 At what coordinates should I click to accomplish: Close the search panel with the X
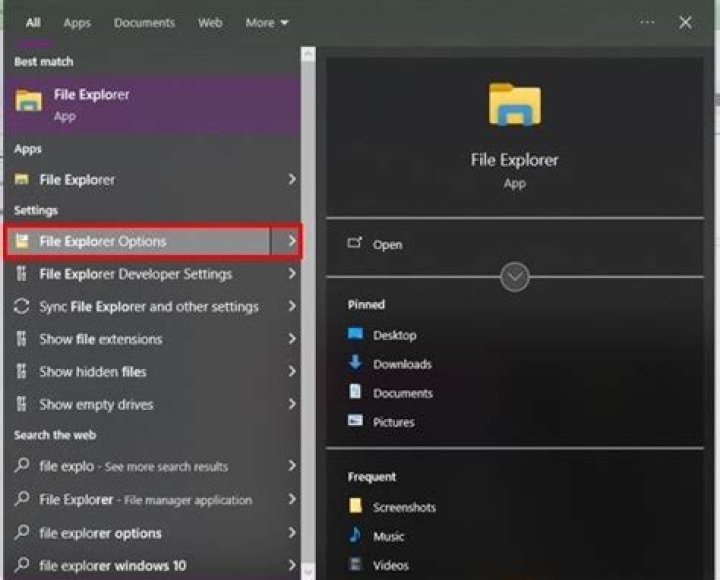click(x=686, y=22)
